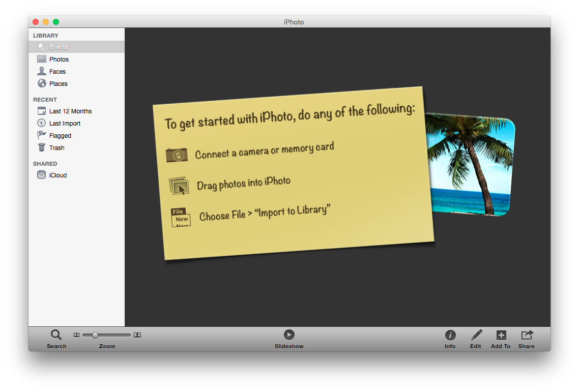Screen dimensions: 579x392
Task: Click the Search label in toolbar
Action: 56,346
